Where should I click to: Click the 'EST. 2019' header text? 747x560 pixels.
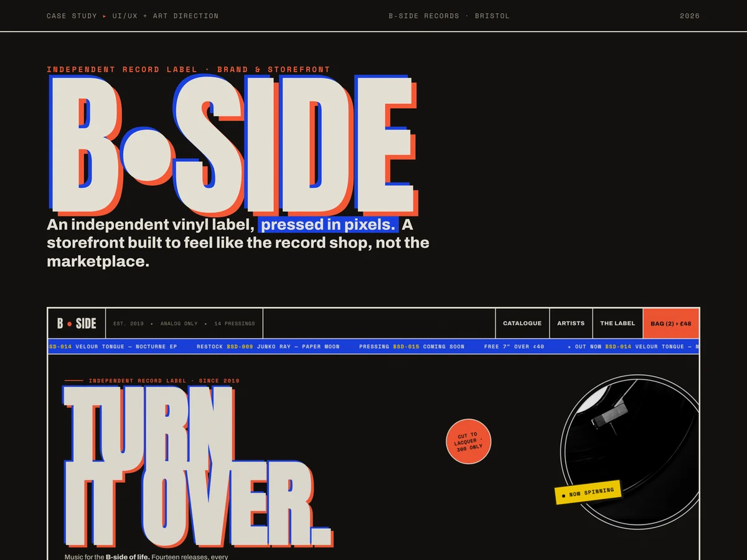pyautogui.click(x=128, y=324)
